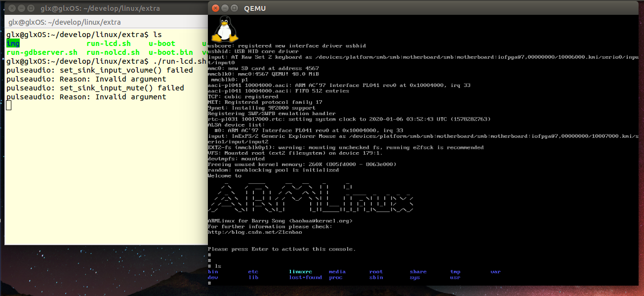
Task: Click 'ARMLinux for Barry Song' line
Action: 280,221
